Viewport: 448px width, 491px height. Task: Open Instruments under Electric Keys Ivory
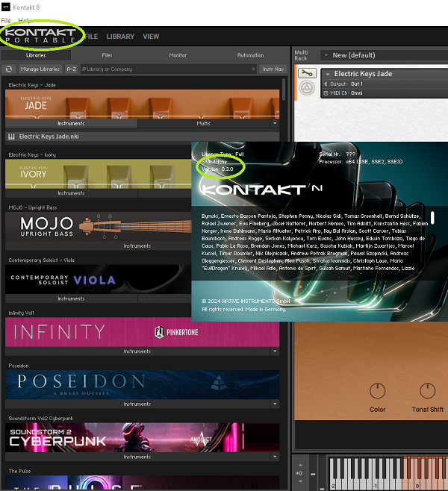point(71,193)
